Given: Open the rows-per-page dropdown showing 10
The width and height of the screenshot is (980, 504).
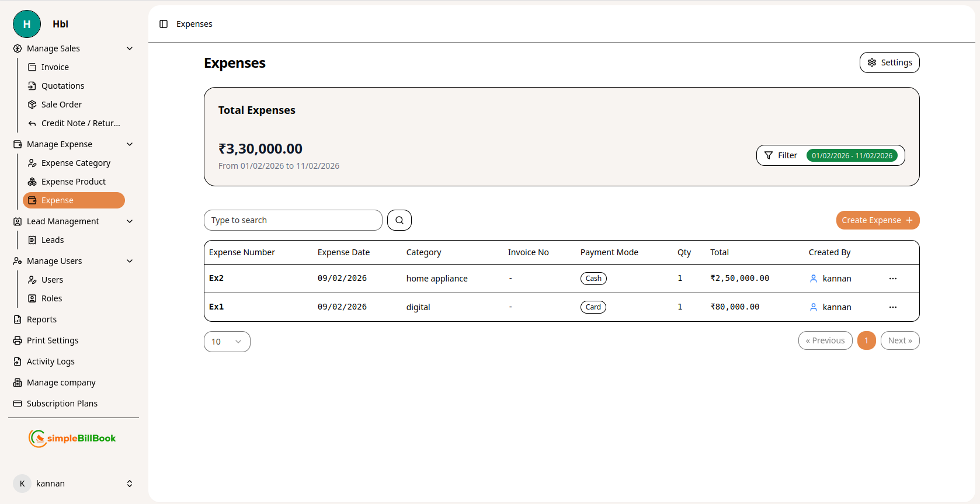Looking at the screenshot, I should click(227, 342).
